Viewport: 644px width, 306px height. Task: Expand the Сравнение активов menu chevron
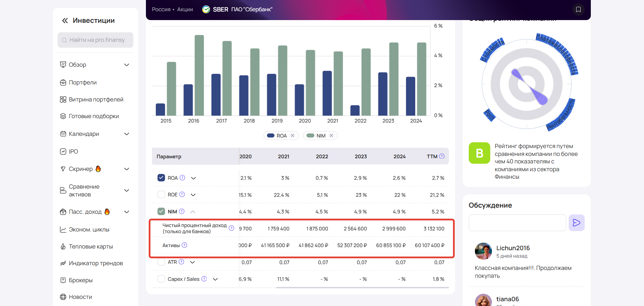click(x=127, y=190)
